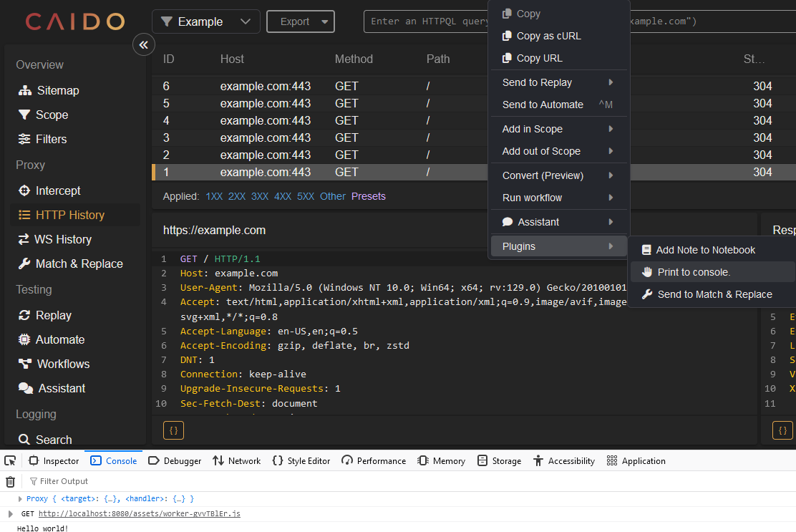Viewport: 796px width, 532px height.
Task: Switch to the Network devtools tab
Action: click(236, 460)
